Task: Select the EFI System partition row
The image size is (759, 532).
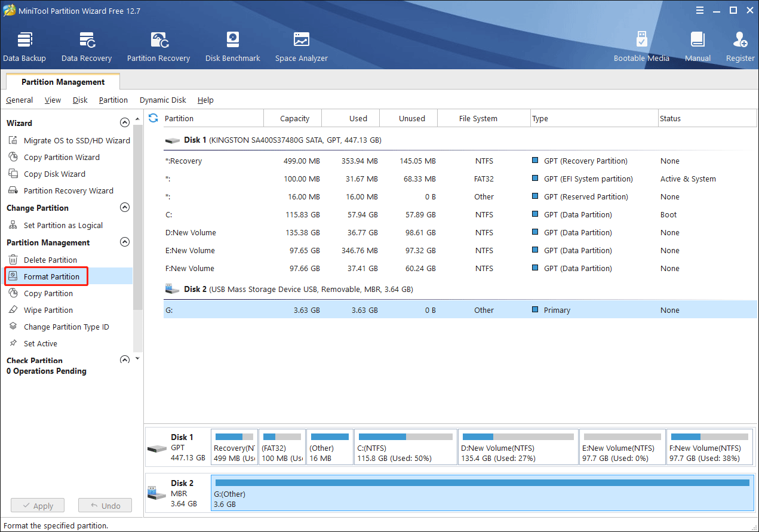Action: coord(460,179)
